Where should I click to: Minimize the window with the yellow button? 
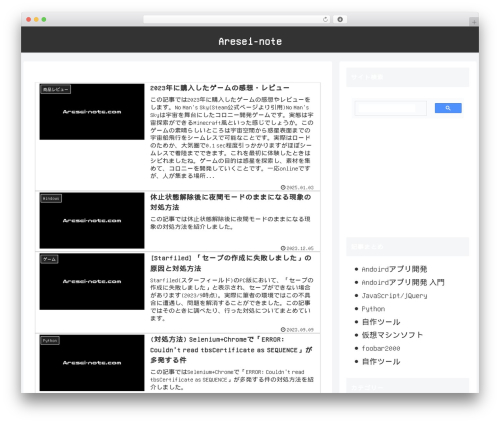(x=36, y=19)
